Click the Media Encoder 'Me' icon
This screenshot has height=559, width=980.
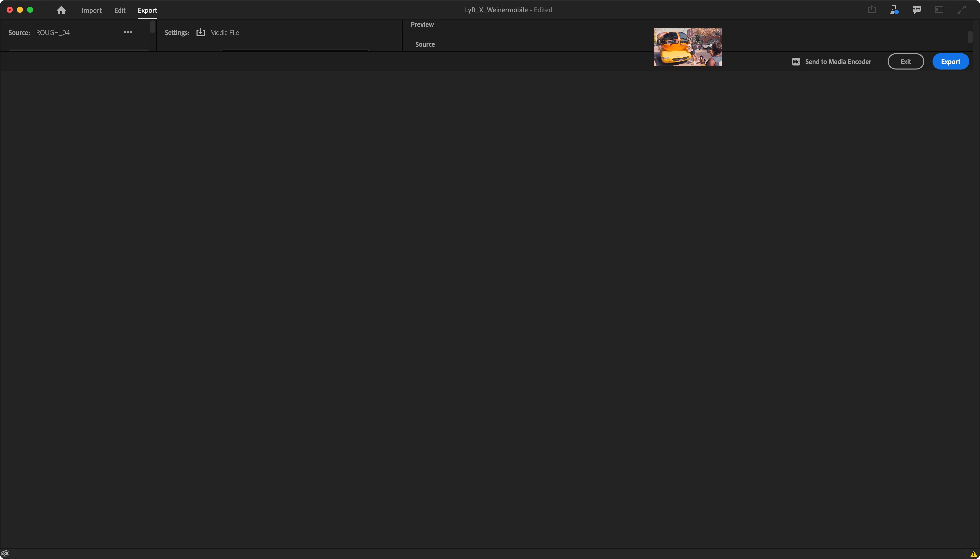(x=796, y=62)
